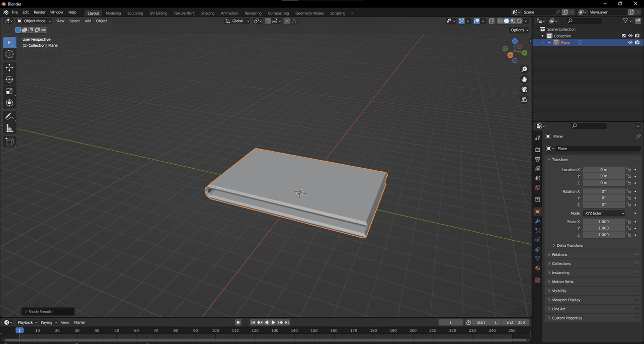Choose the Add Cube tool
This screenshot has width=644, height=344.
[9, 142]
